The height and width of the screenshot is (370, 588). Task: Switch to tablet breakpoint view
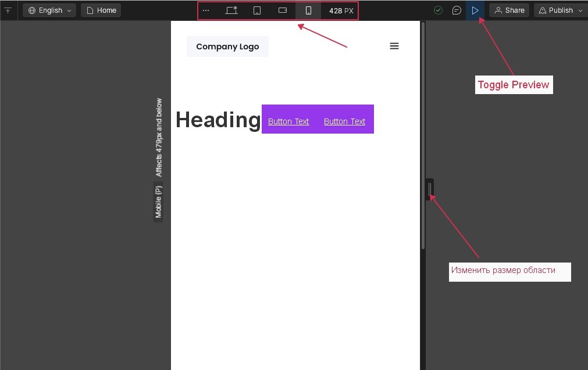[x=257, y=10]
